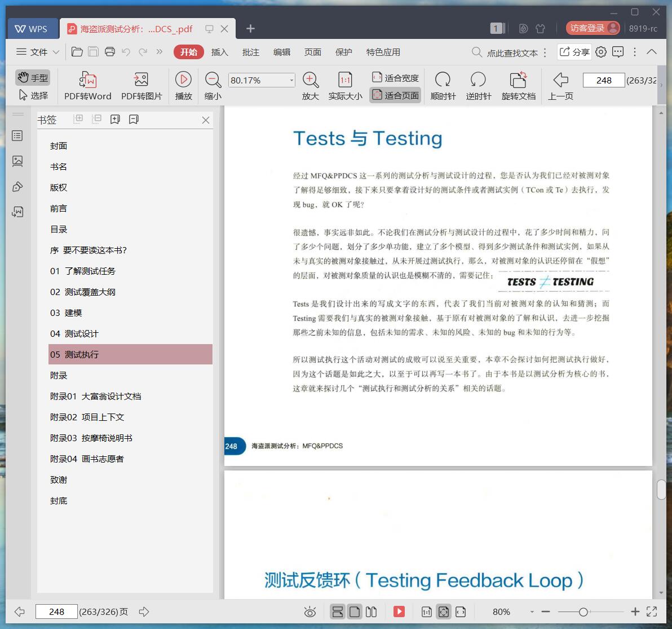Print the document
Viewport: 672px width, 629px height.
click(110, 52)
